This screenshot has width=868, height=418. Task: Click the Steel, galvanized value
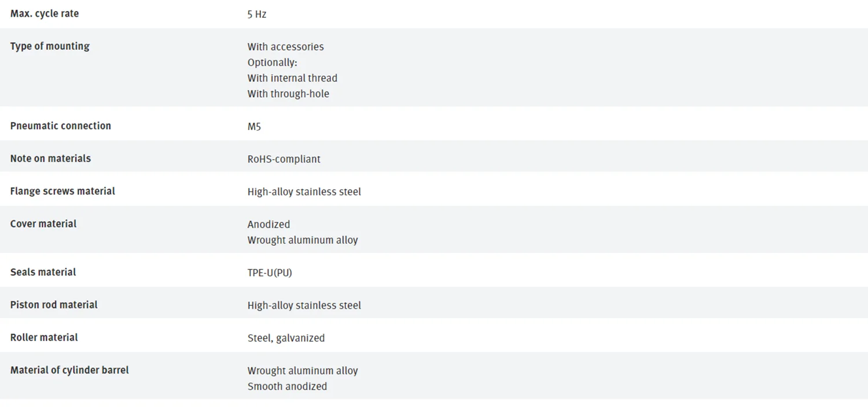tap(286, 338)
